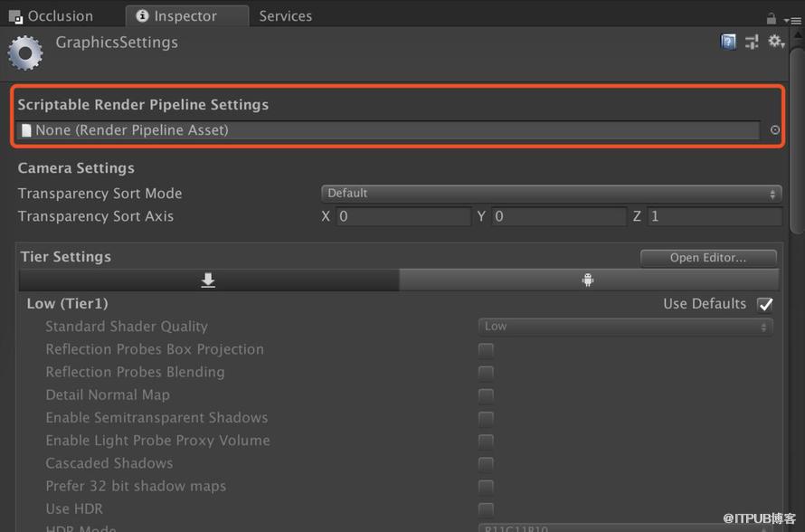Image resolution: width=805 pixels, height=532 pixels.
Task: Click the Transparency Sort Mode label
Action: 100,194
